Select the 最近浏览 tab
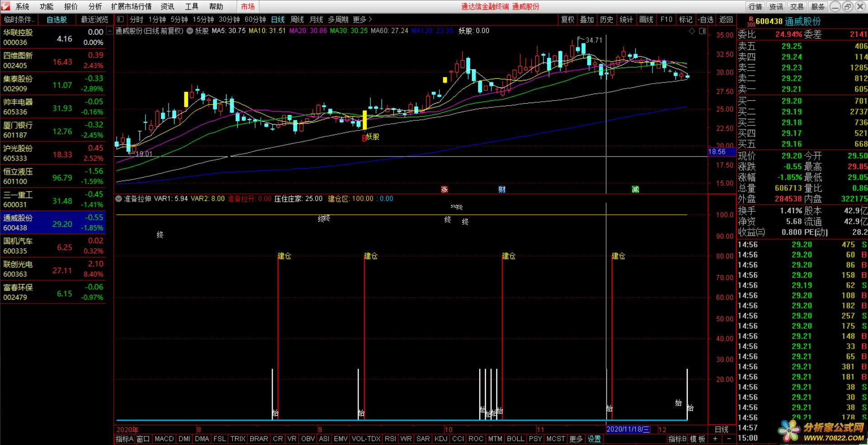The width and height of the screenshot is (868, 445). pos(94,19)
